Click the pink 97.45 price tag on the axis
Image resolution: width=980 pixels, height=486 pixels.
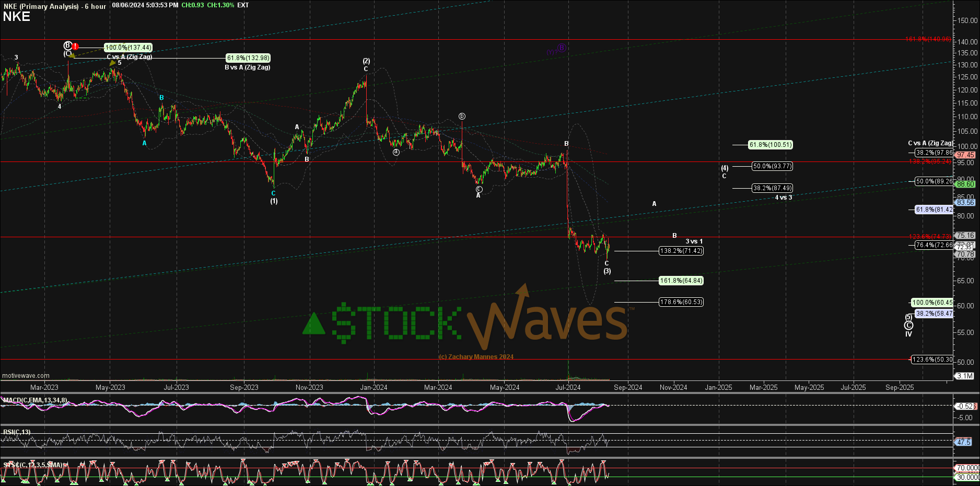(965, 155)
